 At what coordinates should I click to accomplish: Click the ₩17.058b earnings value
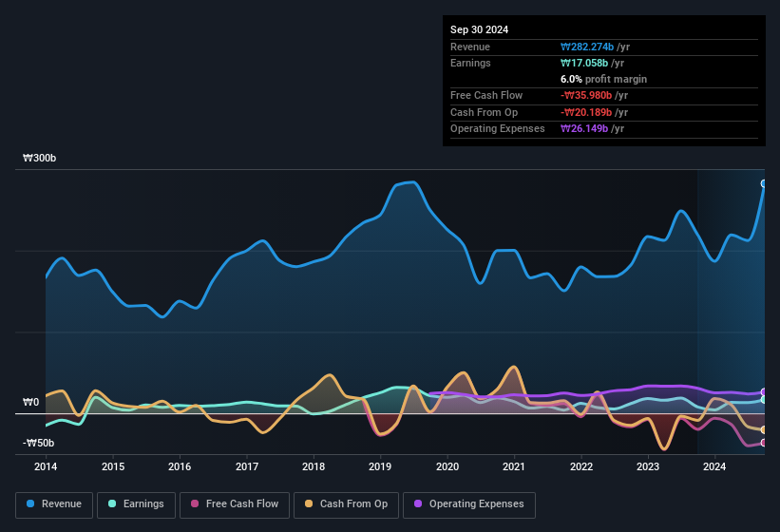click(584, 63)
